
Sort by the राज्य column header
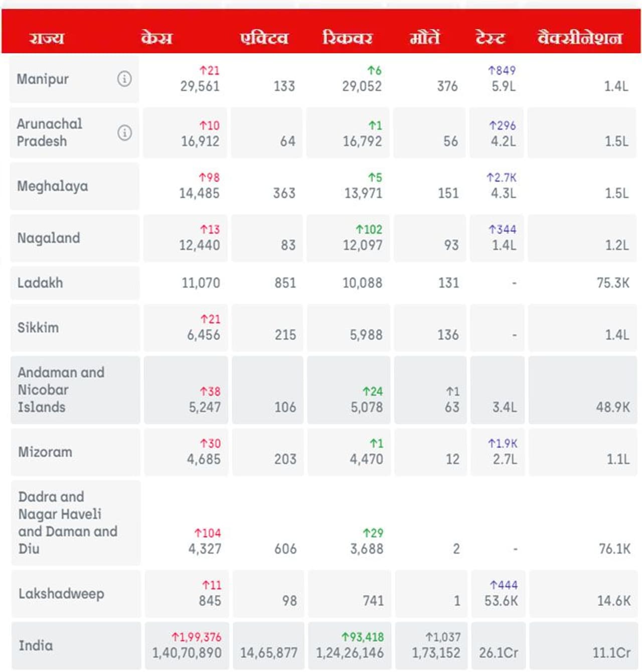(x=47, y=38)
